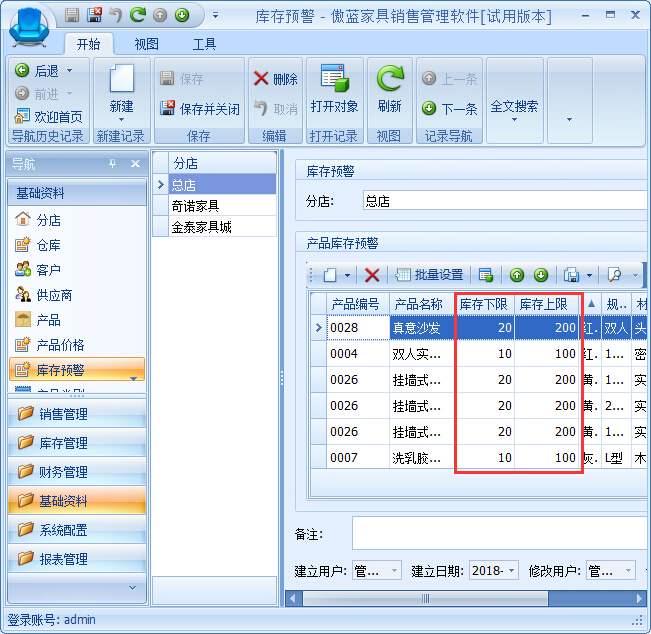Select 奇诺家具 in the branch list

195,205
